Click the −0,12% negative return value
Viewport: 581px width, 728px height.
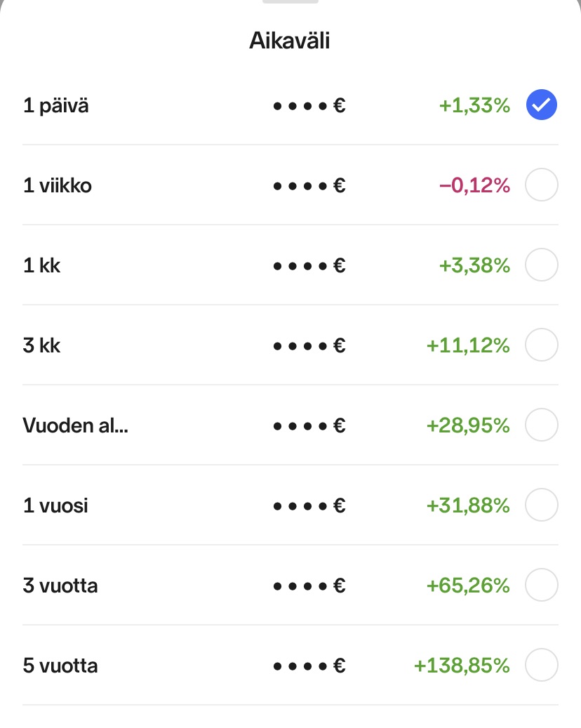[x=474, y=185]
